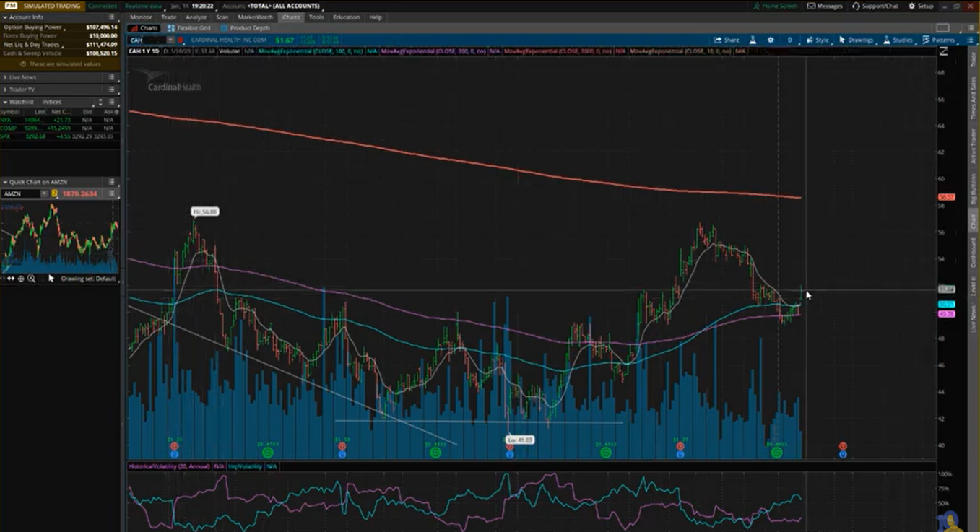Select the Flexible Grid sub-tab
This screenshot has height=532, width=980.
coord(186,28)
